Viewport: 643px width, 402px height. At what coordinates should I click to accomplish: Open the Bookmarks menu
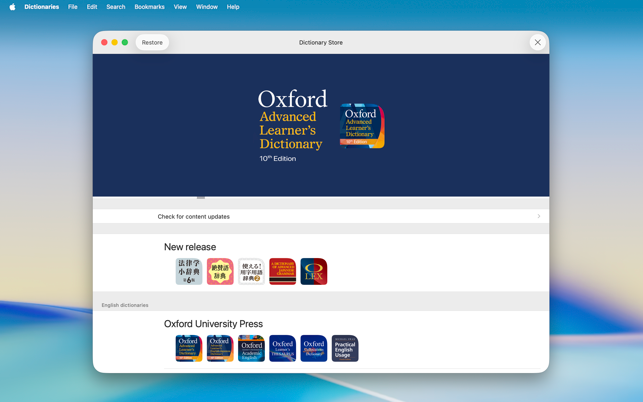tap(149, 7)
